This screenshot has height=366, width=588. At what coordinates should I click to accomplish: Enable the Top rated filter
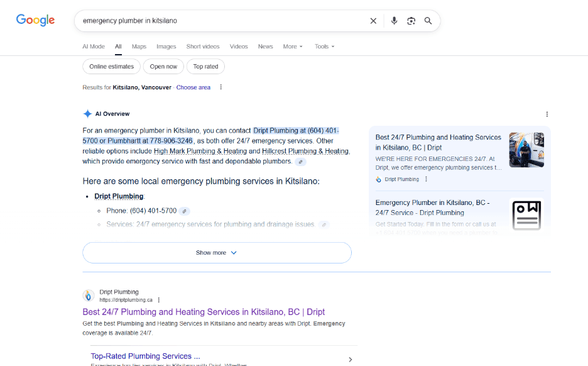click(205, 66)
